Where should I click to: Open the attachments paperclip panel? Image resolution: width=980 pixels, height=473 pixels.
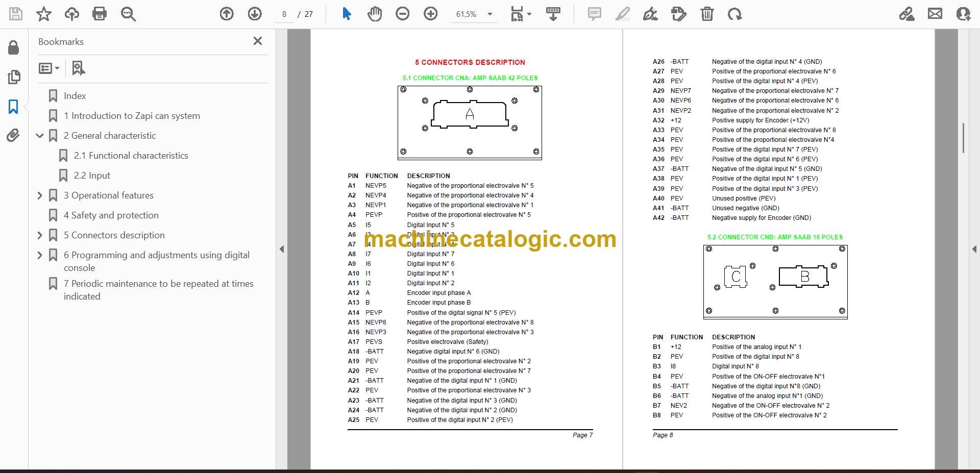14,136
